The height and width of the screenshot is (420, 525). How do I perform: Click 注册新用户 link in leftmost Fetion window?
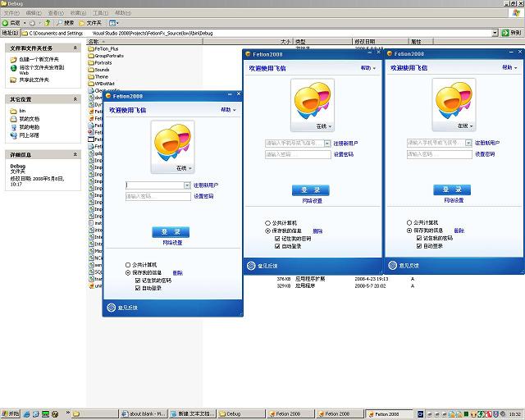[x=206, y=185]
